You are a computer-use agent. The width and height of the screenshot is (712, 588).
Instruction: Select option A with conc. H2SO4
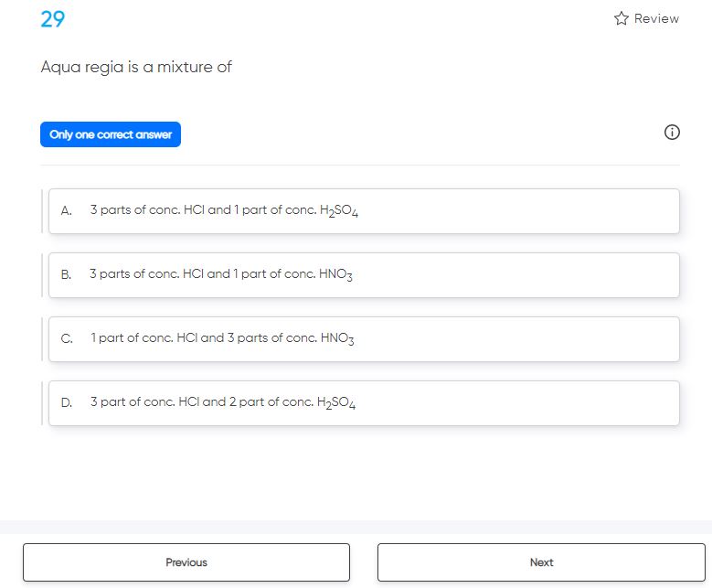364,211
